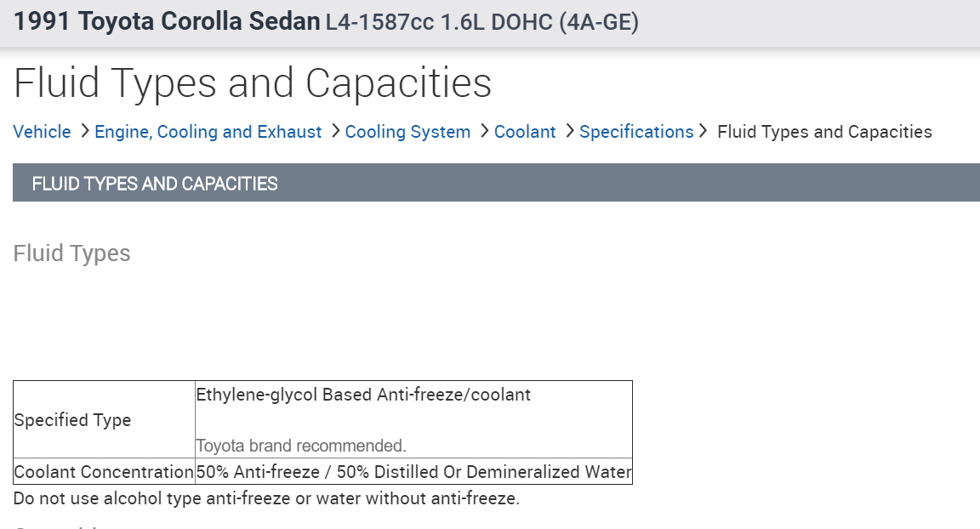Viewport: 980px width, 529px height.
Task: Open the Specifications breadcrumb link
Action: tap(636, 132)
